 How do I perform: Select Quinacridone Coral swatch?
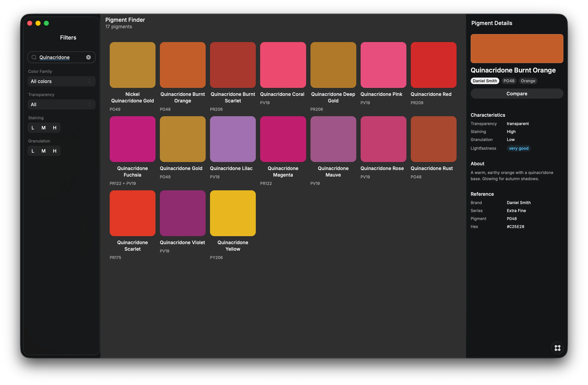[x=283, y=65]
